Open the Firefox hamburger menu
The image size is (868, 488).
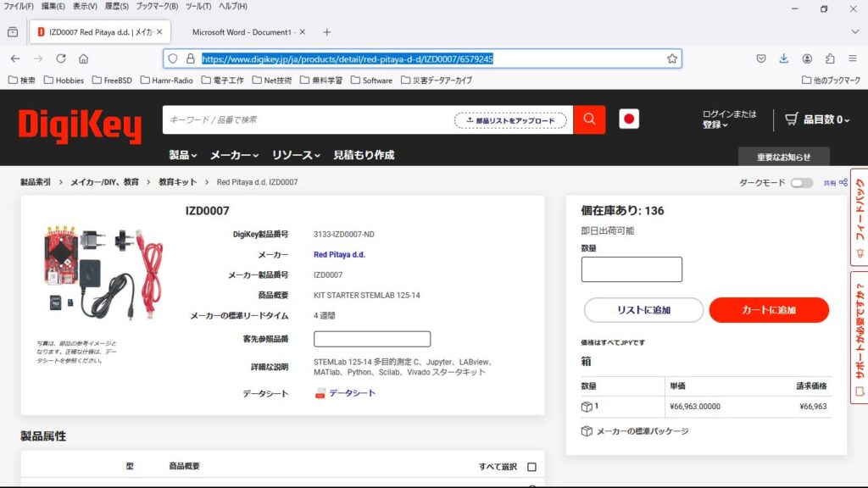(x=853, y=58)
